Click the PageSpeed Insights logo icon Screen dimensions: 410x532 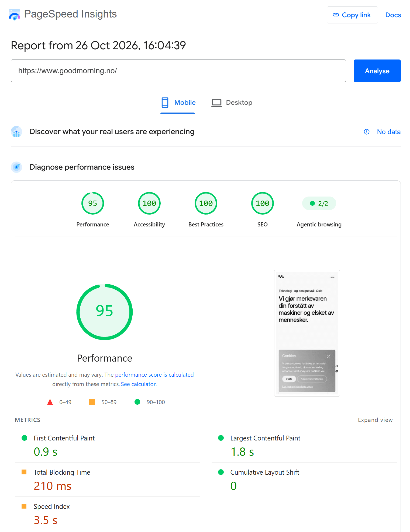pos(15,15)
